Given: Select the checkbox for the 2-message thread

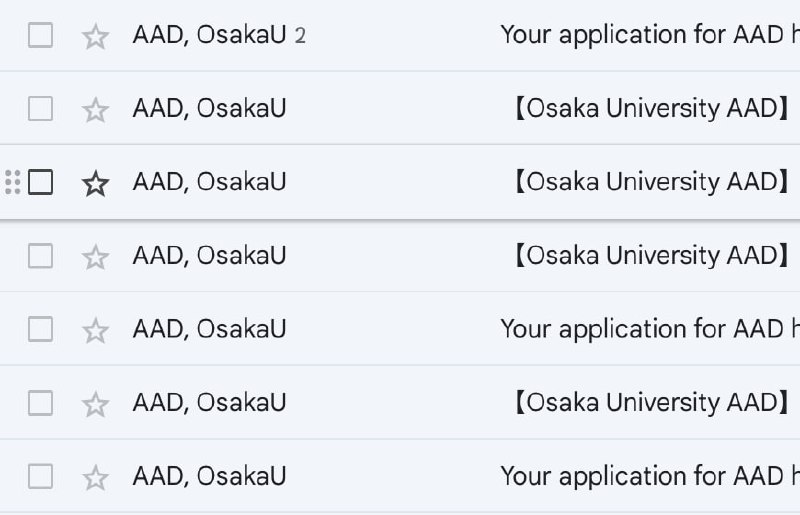Looking at the screenshot, I should pyautogui.click(x=40, y=35).
